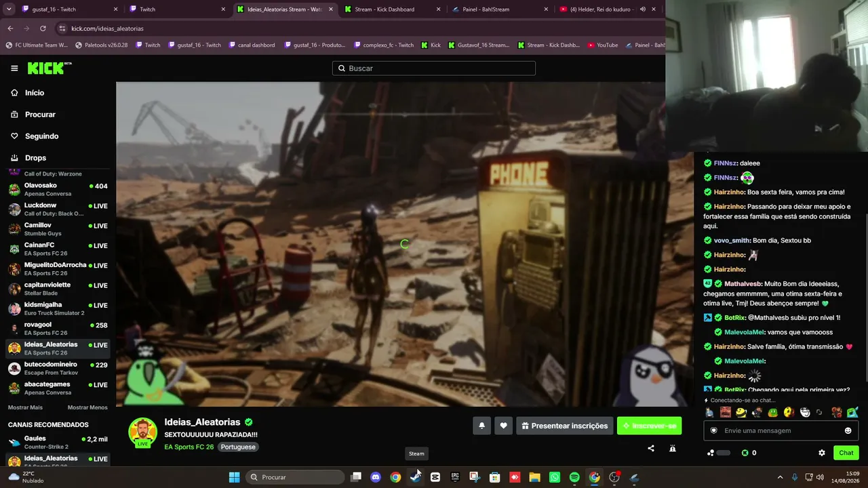This screenshot has width=868, height=488.
Task: Go back to the previous page
Action: (x=10, y=28)
